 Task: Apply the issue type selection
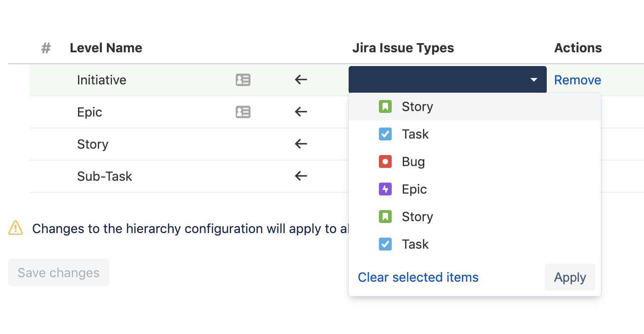[x=570, y=277]
